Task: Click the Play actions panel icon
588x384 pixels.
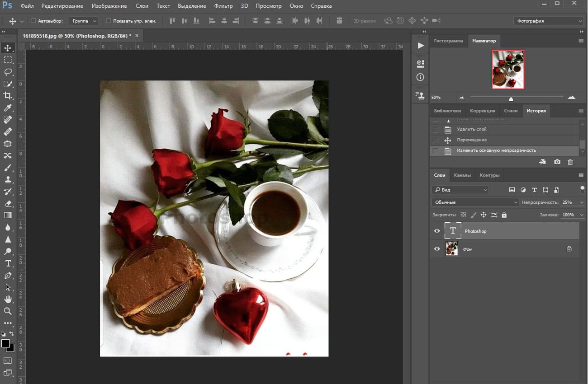Action: click(x=421, y=46)
